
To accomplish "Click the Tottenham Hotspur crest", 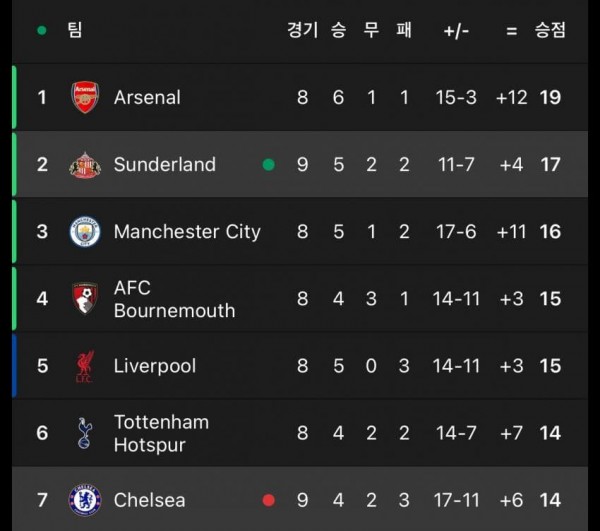I will [x=85, y=433].
